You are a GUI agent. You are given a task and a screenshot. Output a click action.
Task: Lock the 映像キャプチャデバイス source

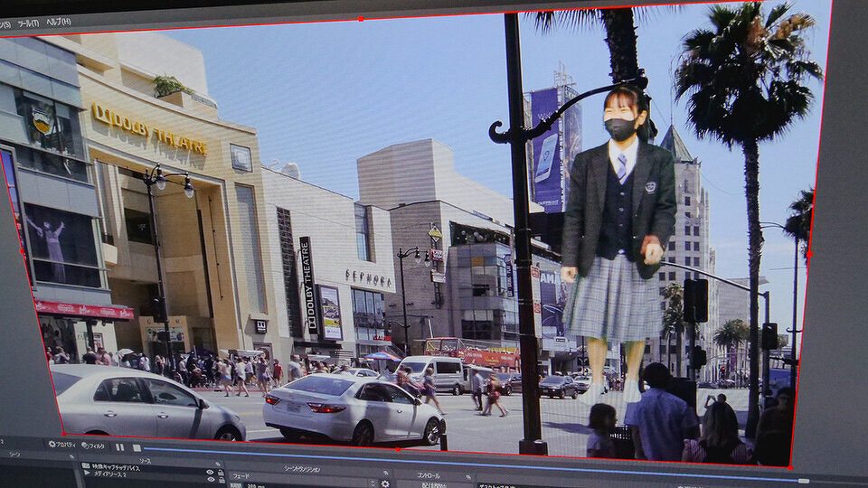pyautogui.click(x=221, y=471)
